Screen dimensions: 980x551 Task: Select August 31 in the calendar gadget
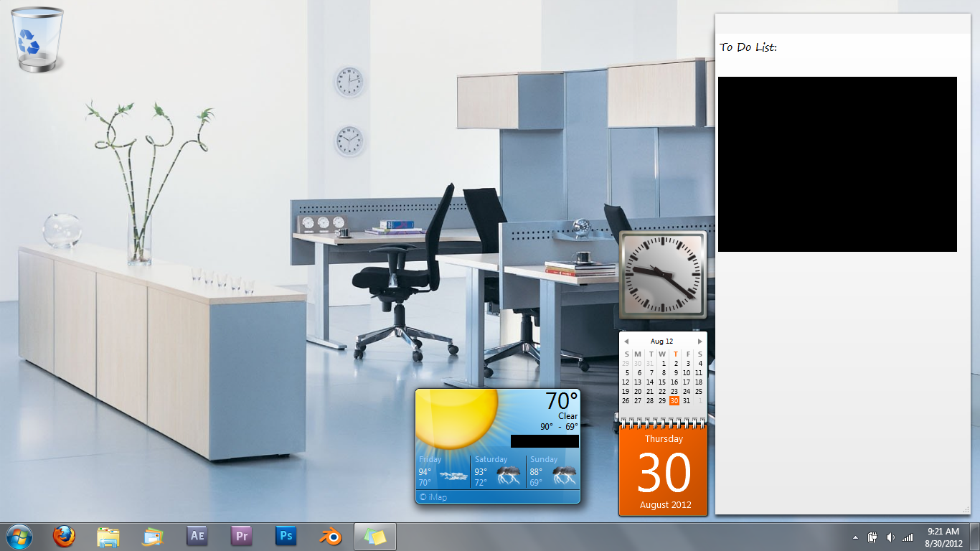[x=687, y=401]
